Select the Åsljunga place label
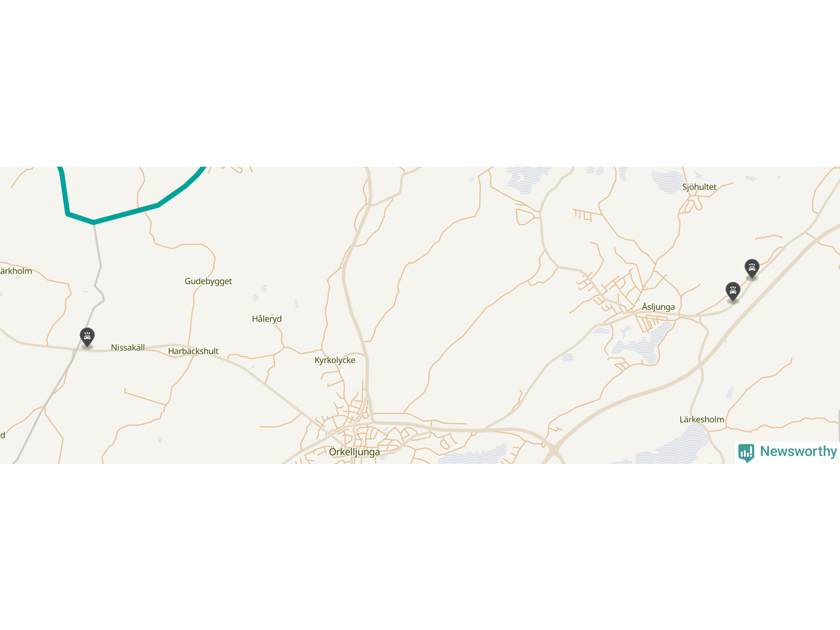Image resolution: width=840 pixels, height=630 pixels. point(658,306)
